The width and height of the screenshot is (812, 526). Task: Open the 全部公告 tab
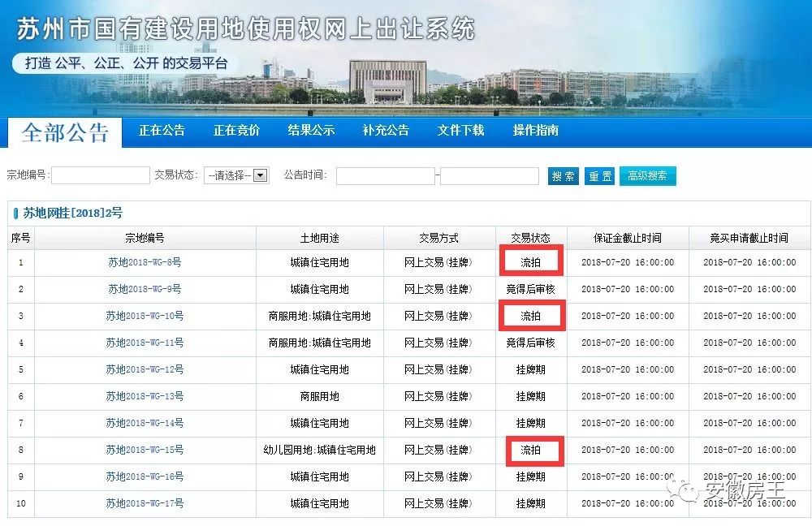tap(65, 132)
